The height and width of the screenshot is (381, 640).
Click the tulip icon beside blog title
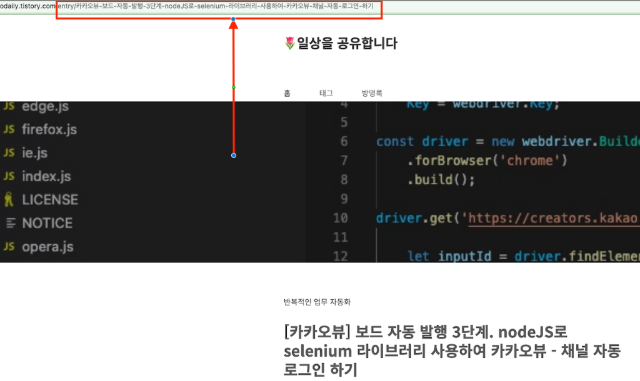[289, 43]
